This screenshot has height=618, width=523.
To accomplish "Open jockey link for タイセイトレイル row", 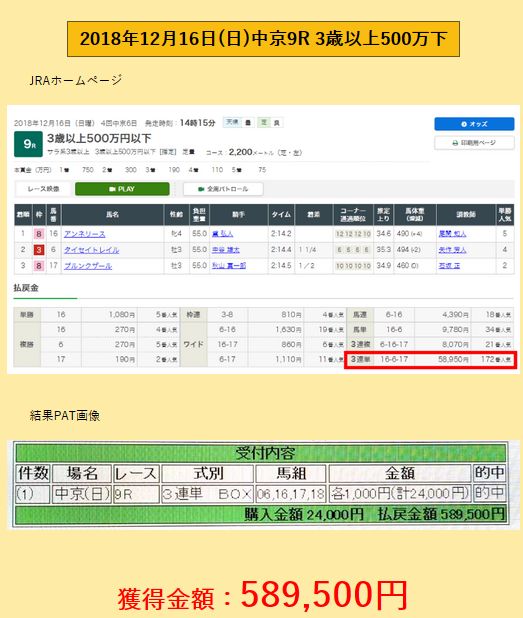I will 226,250.
